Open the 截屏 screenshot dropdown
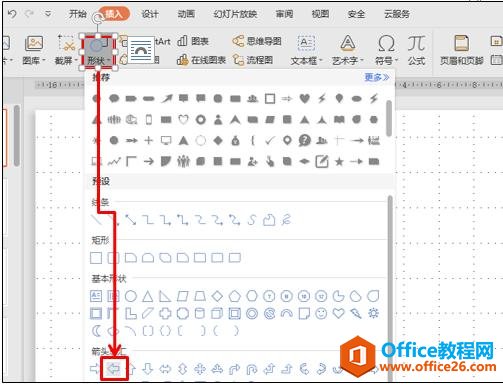503x384 pixels. tap(66, 50)
